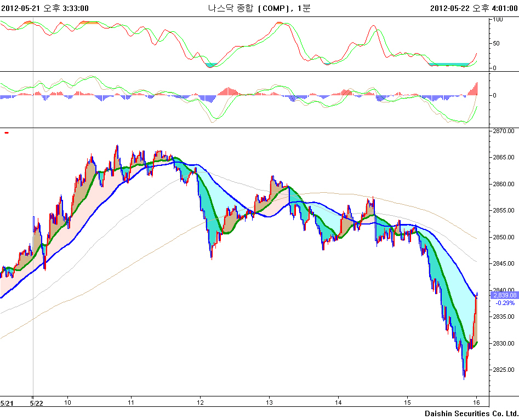The image size is (519, 420).
Task: Click the tall red MACD histogram bars at right
Action: 475,89
